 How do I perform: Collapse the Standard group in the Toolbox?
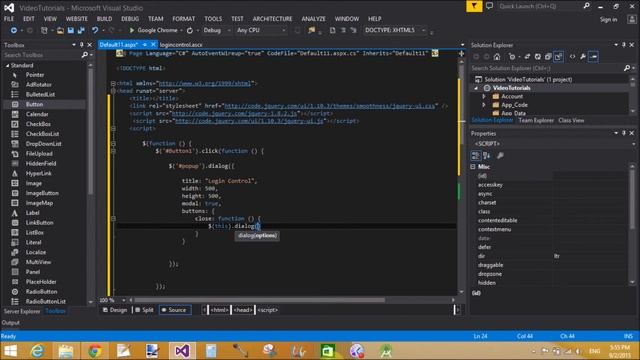pyautogui.click(x=7, y=65)
